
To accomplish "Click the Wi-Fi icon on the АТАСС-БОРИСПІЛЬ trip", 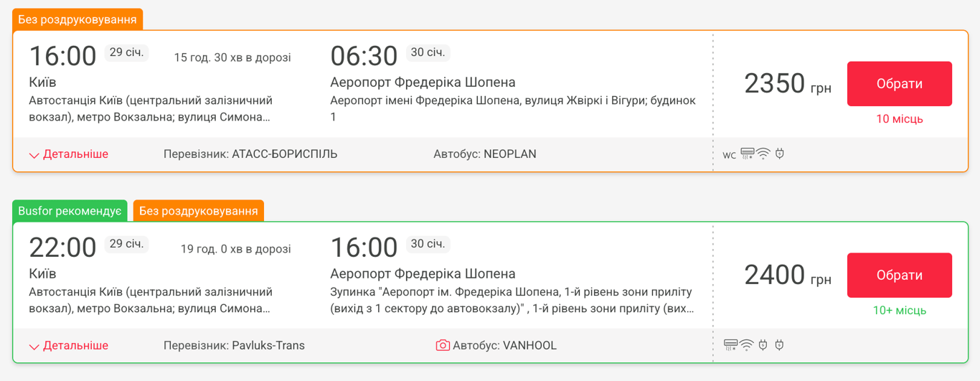I will pyautogui.click(x=763, y=154).
